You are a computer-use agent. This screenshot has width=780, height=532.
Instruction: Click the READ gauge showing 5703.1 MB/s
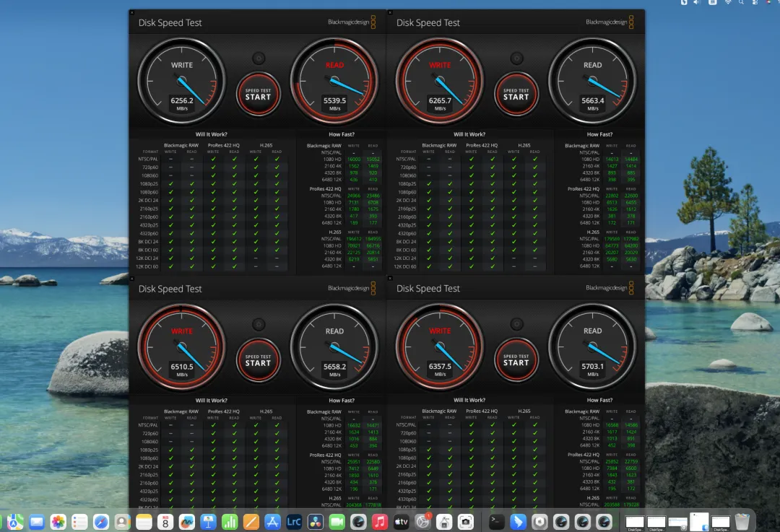(x=592, y=347)
